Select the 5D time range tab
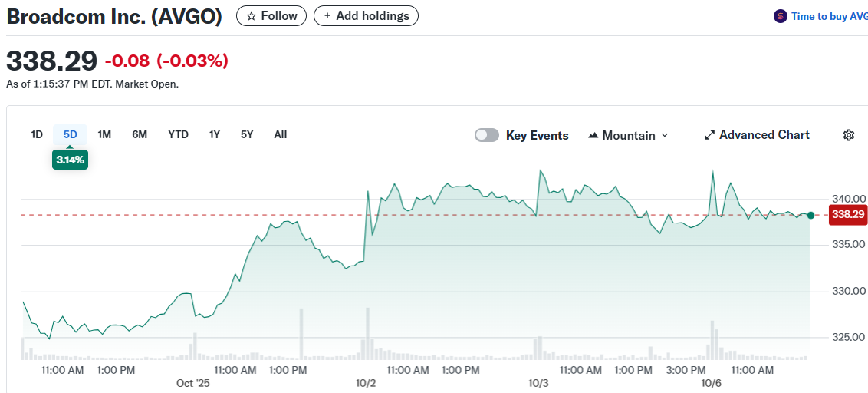Viewport: 868px width, 393px height. [x=70, y=134]
